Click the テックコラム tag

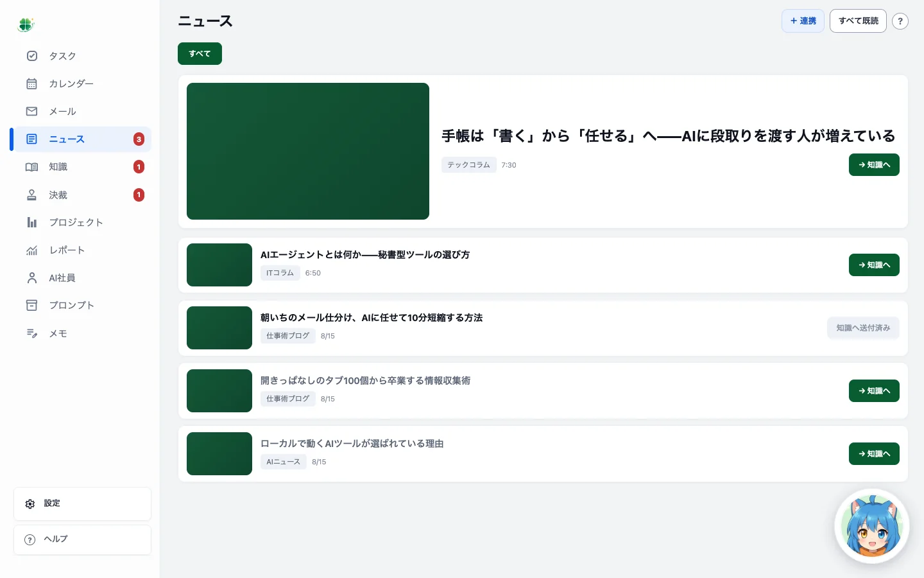coord(468,165)
